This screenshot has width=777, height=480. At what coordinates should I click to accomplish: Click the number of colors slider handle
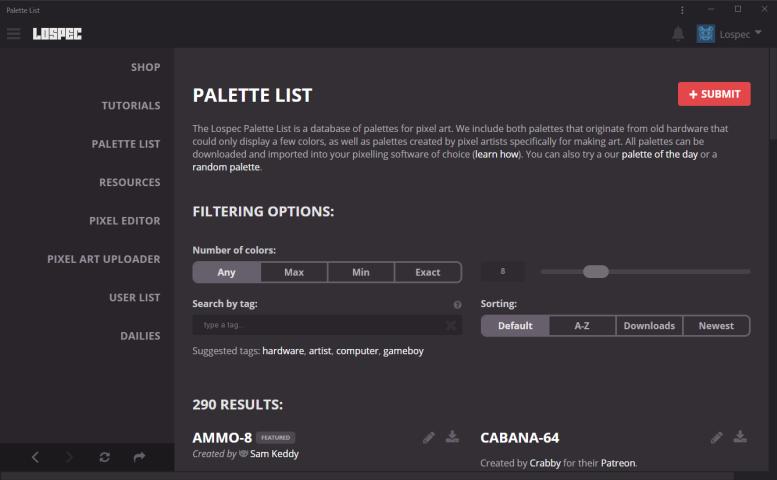596,271
